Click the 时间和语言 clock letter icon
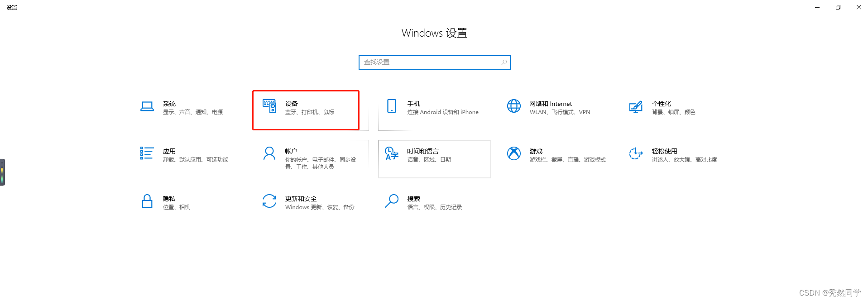Image resolution: width=868 pixels, height=301 pixels. [x=392, y=153]
